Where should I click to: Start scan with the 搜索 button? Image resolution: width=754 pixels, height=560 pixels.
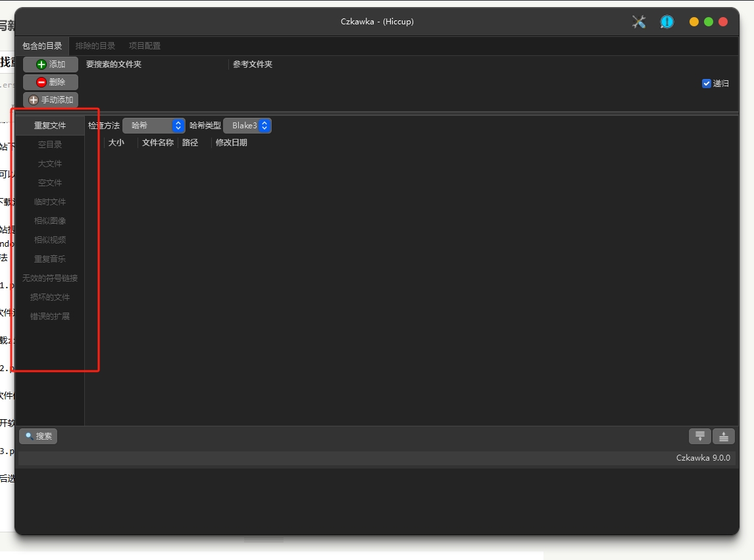[x=38, y=436]
